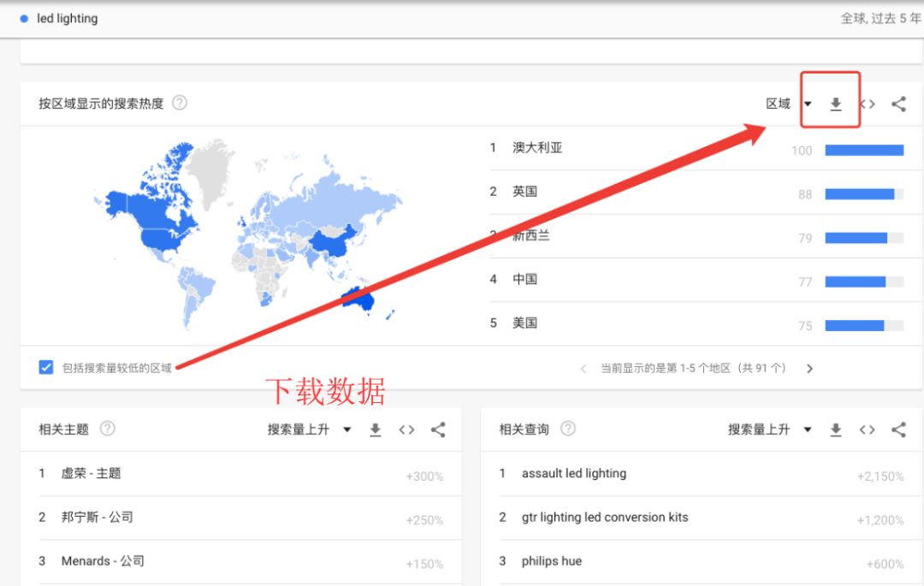Click Australia on the world map
Image resolution: width=924 pixels, height=586 pixels.
pyautogui.click(x=360, y=299)
